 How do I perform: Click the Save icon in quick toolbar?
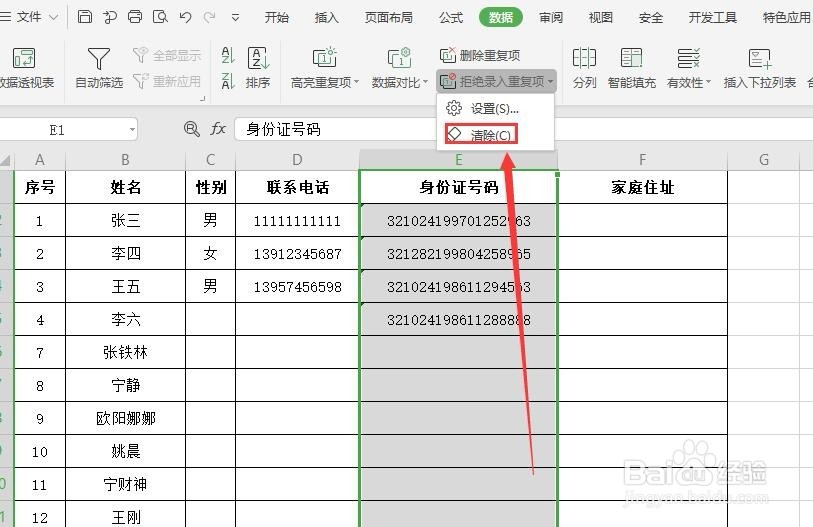pyautogui.click(x=85, y=17)
